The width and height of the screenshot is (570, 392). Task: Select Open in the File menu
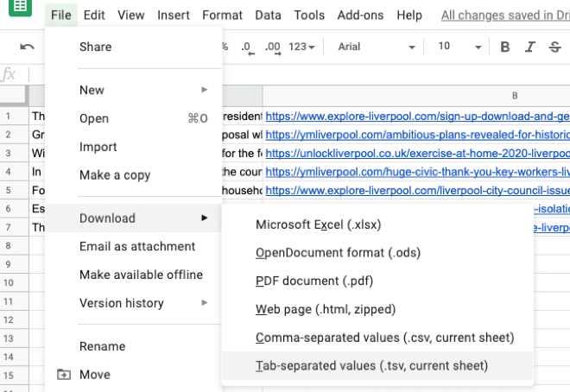[133, 118]
